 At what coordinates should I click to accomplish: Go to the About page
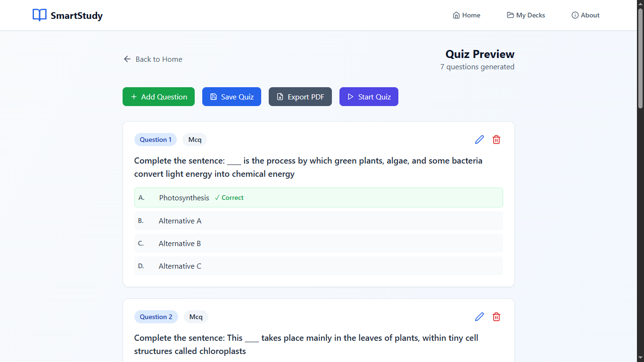click(x=586, y=15)
